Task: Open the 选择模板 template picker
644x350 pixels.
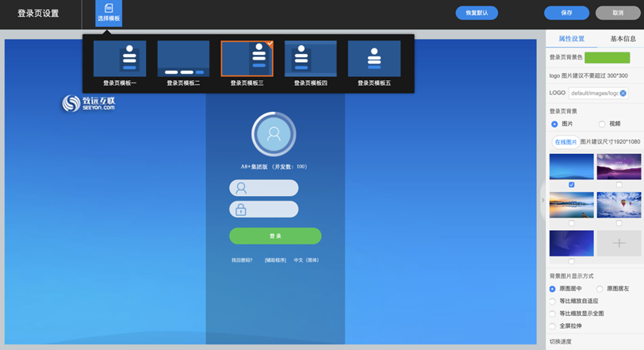Action: (x=109, y=13)
